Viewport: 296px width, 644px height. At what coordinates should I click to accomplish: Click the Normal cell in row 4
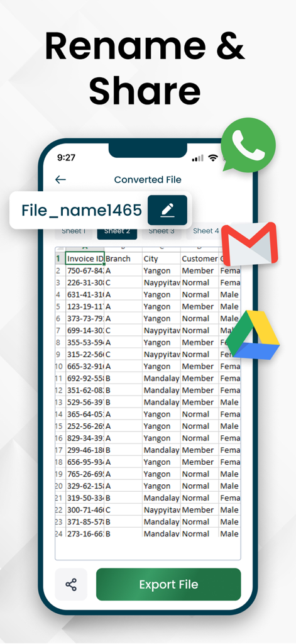[x=200, y=294]
